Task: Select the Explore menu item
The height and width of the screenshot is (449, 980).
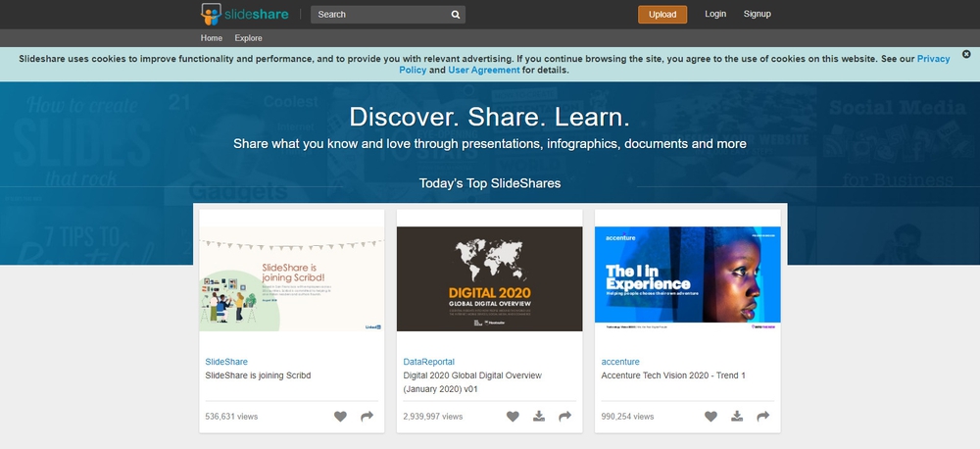Action: point(248,38)
